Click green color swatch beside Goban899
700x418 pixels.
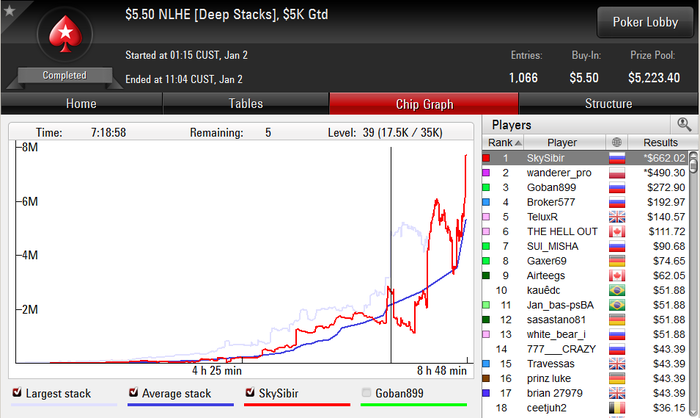pos(486,188)
